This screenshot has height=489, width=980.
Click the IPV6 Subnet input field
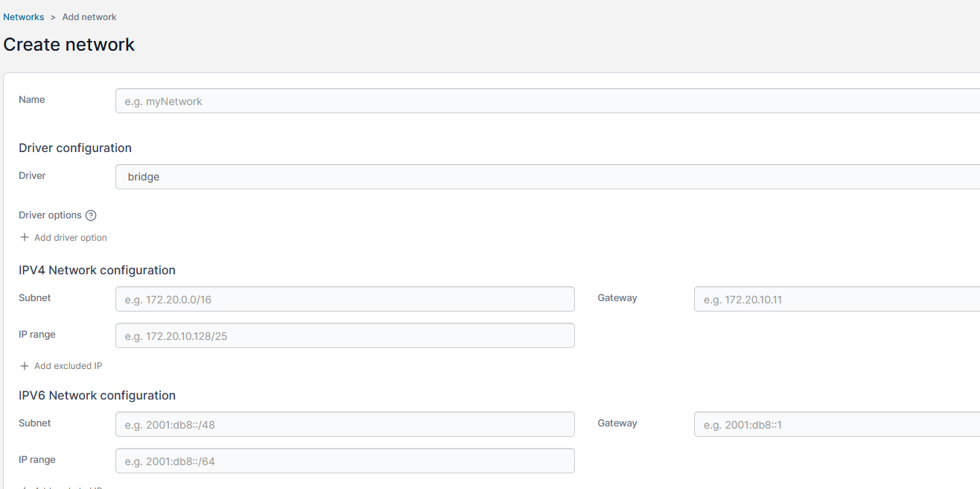[x=345, y=425]
